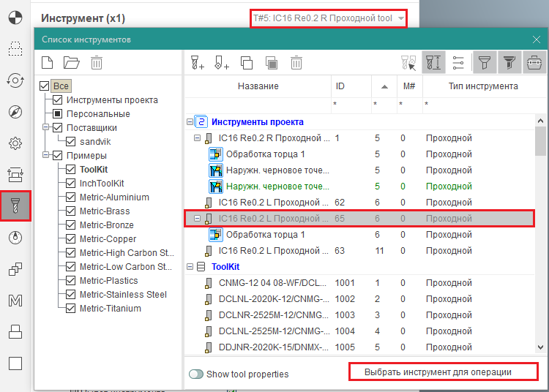The width and height of the screenshot is (549, 392).
Task: Enable the Show tool properties switch
Action: pos(195,374)
